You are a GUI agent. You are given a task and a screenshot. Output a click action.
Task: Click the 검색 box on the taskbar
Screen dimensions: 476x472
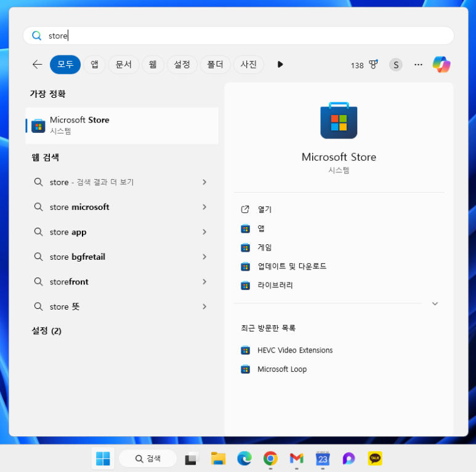click(x=148, y=458)
